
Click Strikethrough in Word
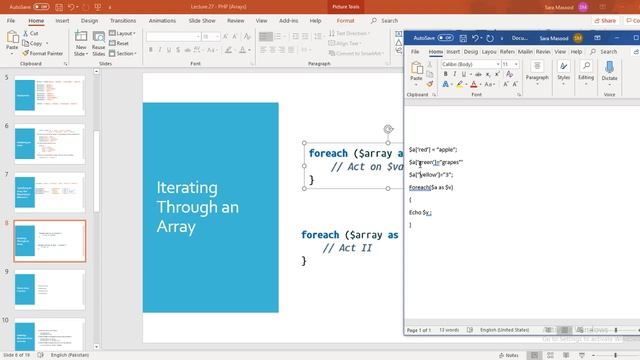point(478,74)
